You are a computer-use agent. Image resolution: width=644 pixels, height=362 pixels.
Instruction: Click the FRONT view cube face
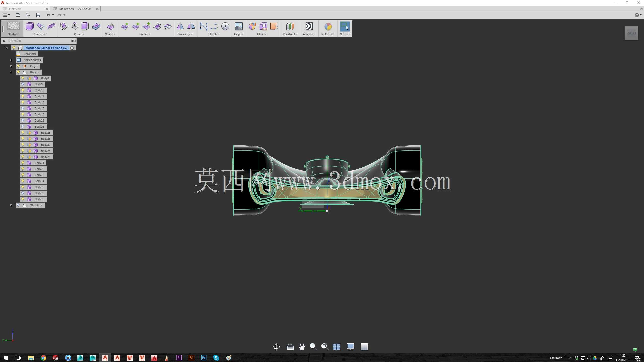coord(631,33)
